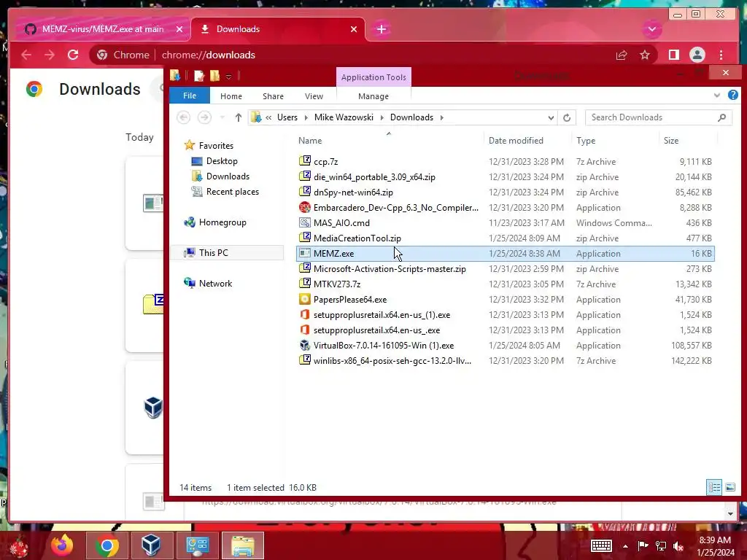This screenshot has width=747, height=560.
Task: Sort by Date modified column
Action: click(x=527, y=141)
